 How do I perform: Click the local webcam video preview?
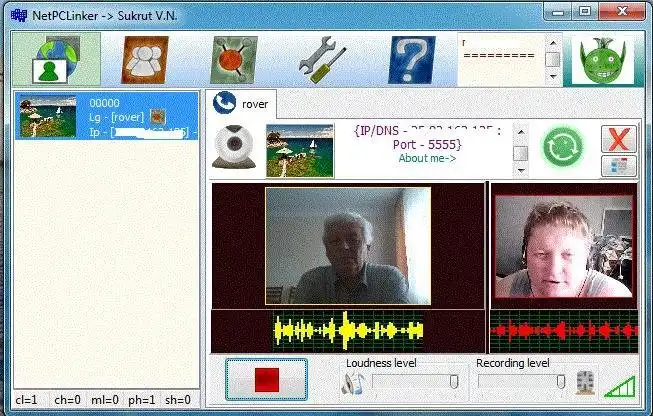pyautogui.click(x=564, y=247)
